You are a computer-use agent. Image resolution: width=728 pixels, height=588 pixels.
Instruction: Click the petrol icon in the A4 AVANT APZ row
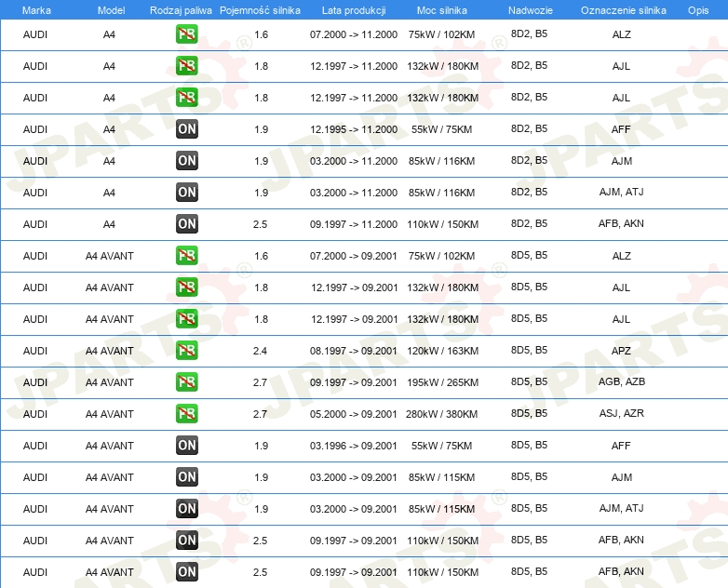point(186,351)
